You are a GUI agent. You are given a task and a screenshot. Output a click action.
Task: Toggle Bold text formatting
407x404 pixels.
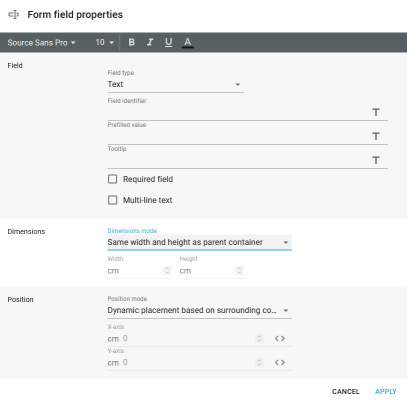pyautogui.click(x=132, y=42)
